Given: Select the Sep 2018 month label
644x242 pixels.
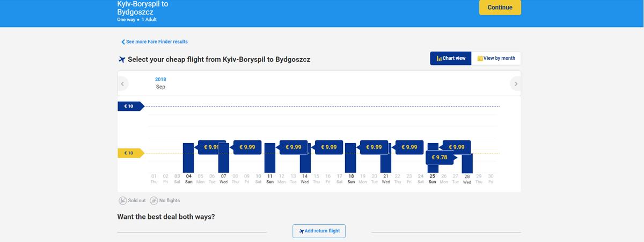Looking at the screenshot, I should [x=160, y=83].
